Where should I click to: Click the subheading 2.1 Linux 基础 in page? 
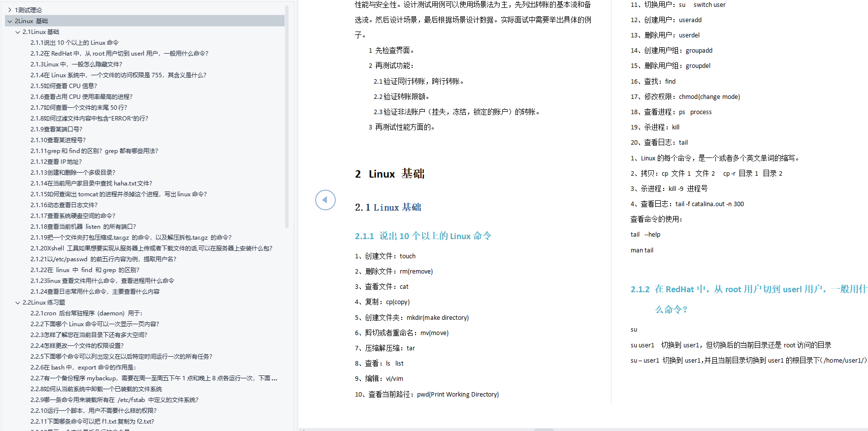pos(388,207)
